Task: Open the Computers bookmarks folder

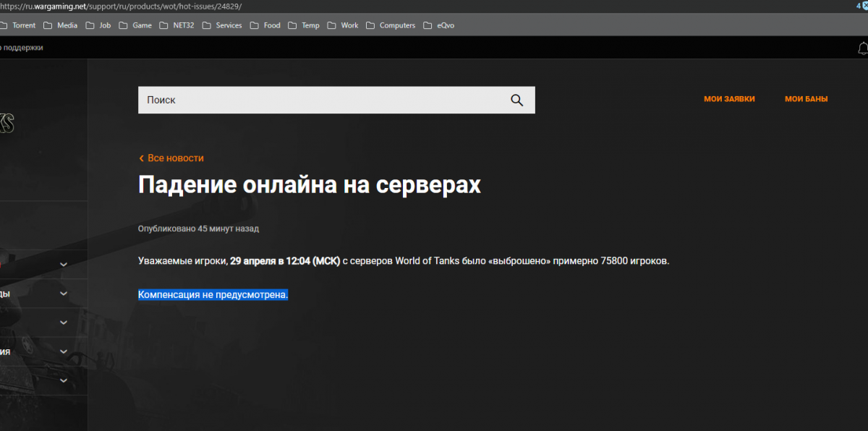Action: click(x=391, y=25)
